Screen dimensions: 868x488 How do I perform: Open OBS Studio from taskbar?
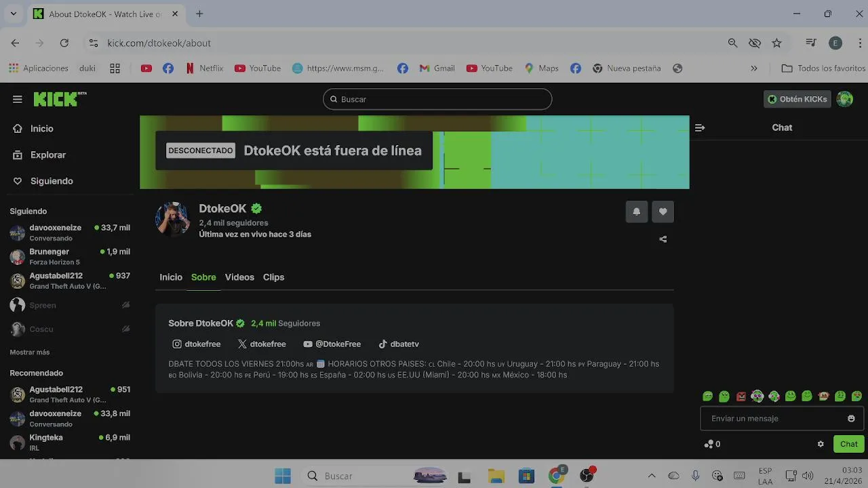587,476
